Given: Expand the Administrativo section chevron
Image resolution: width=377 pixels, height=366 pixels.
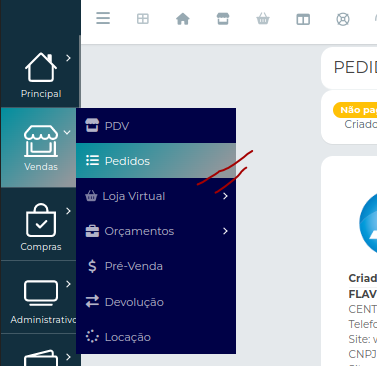Looking at the screenshot, I should coord(68,284).
